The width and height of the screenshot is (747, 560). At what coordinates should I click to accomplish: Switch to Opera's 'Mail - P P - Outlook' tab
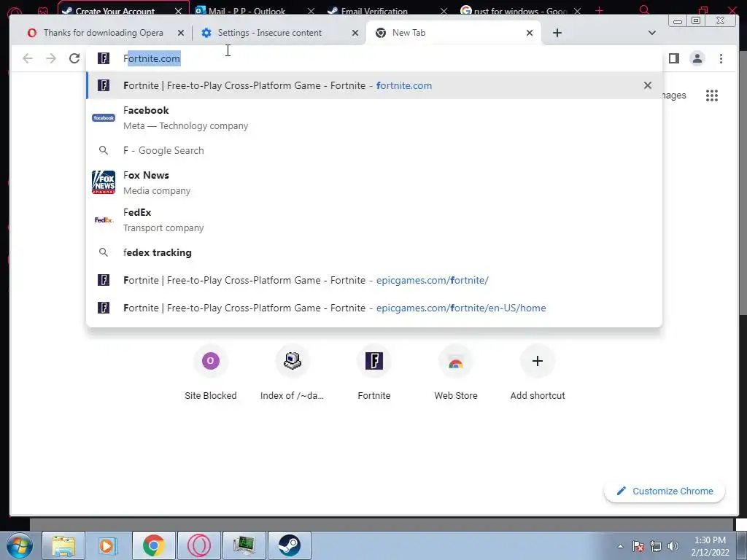coord(247,9)
